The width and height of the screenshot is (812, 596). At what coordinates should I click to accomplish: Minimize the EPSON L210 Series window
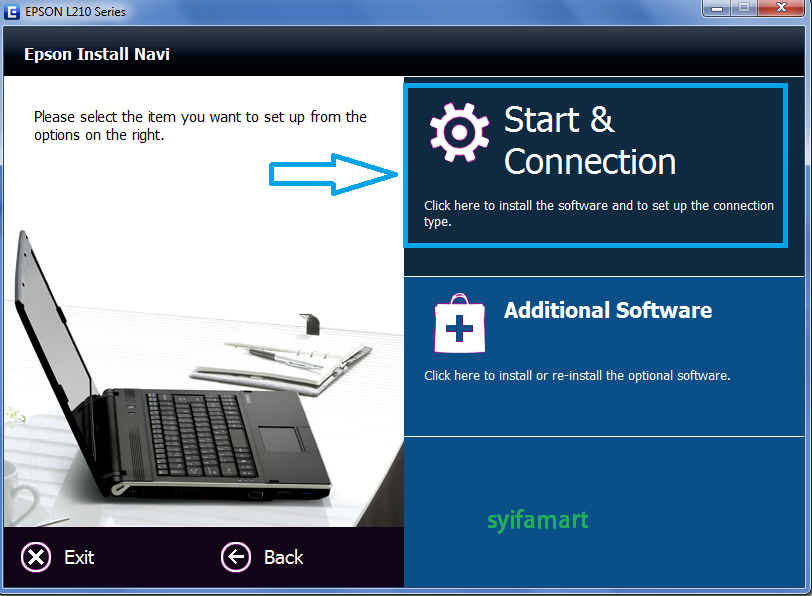click(717, 8)
